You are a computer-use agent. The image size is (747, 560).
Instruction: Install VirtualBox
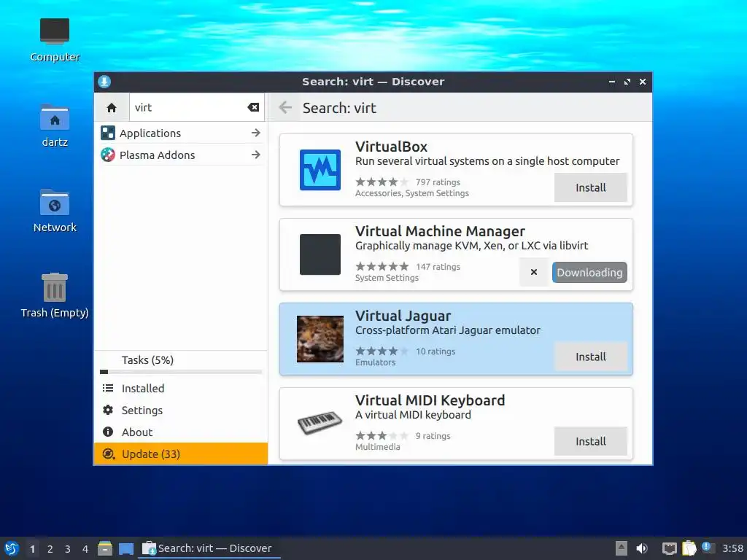tap(591, 187)
